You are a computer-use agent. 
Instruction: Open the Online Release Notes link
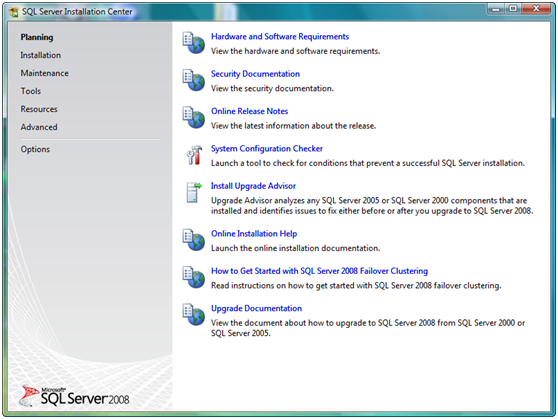[x=249, y=111]
